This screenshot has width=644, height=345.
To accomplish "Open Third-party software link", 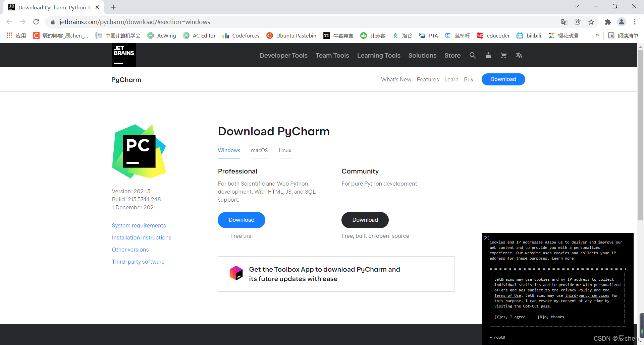I will (x=138, y=262).
